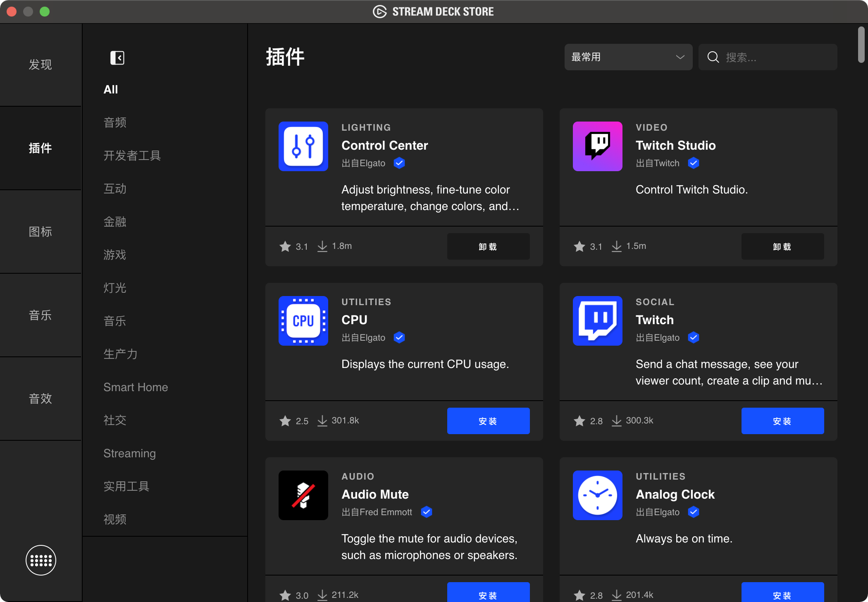Image resolution: width=868 pixels, height=602 pixels.
Task: Filter by 音频 category
Action: pos(115,122)
